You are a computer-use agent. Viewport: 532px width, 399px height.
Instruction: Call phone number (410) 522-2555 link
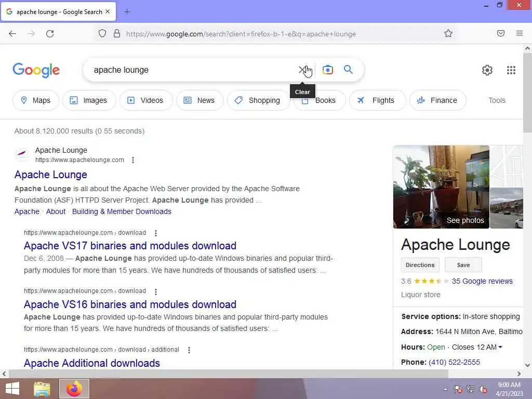pyautogui.click(x=454, y=362)
